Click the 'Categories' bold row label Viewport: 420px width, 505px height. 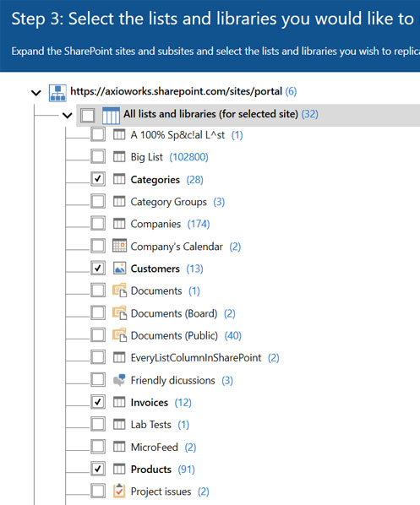point(155,180)
